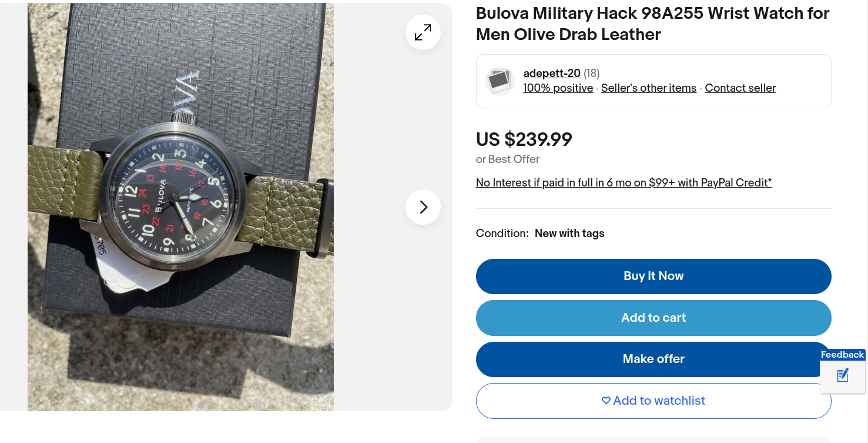The image size is (868, 443).
Task: Open the Feedback pencil icon
Action: coord(843,375)
